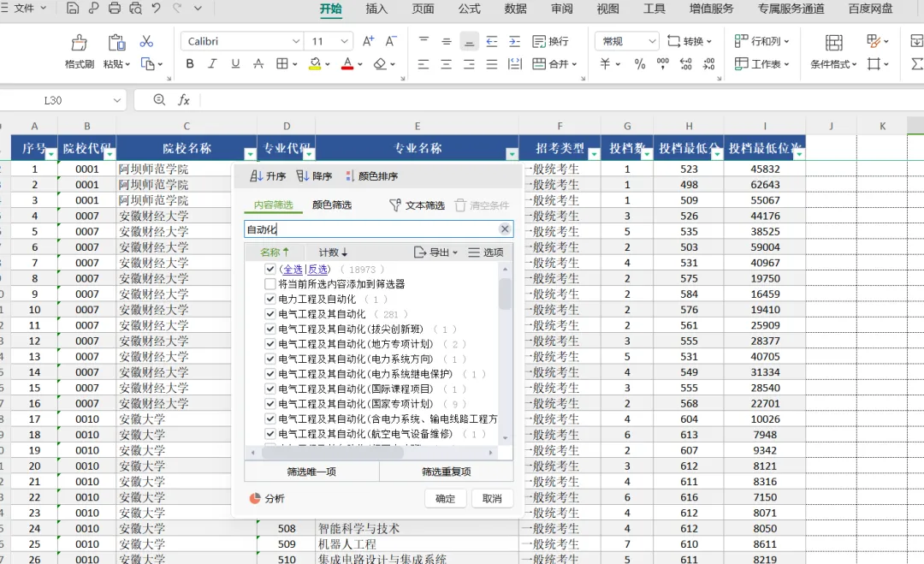This screenshot has height=564, width=924.
Task: Click the Wrap Text (换行) button
Action: 550,41
